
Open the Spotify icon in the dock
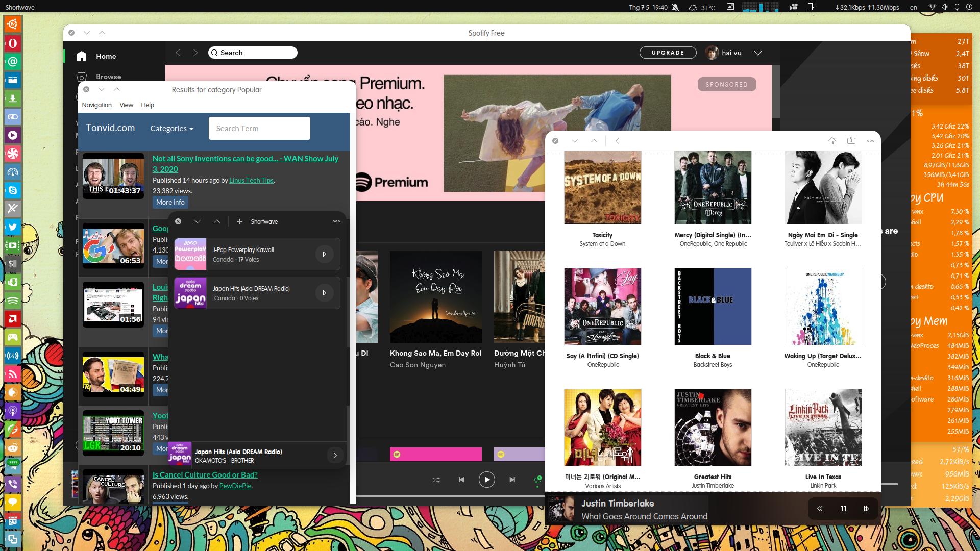pos(13,300)
